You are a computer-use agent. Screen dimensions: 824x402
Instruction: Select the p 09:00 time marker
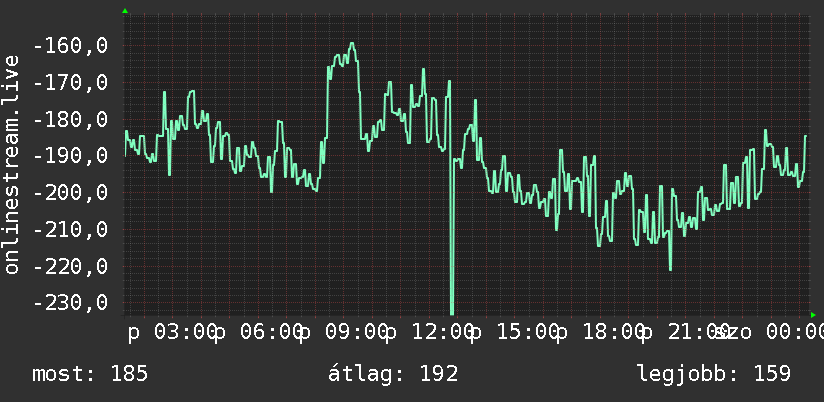pyautogui.click(x=344, y=333)
